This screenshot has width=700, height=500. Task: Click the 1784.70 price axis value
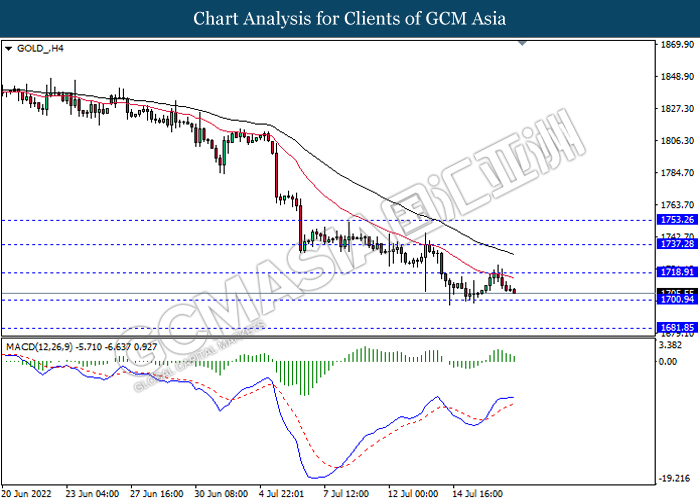(x=677, y=173)
